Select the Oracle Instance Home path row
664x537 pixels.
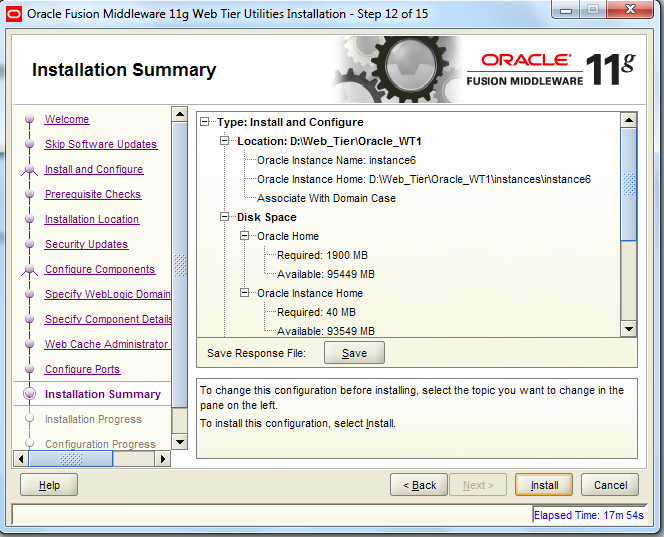tap(424, 179)
